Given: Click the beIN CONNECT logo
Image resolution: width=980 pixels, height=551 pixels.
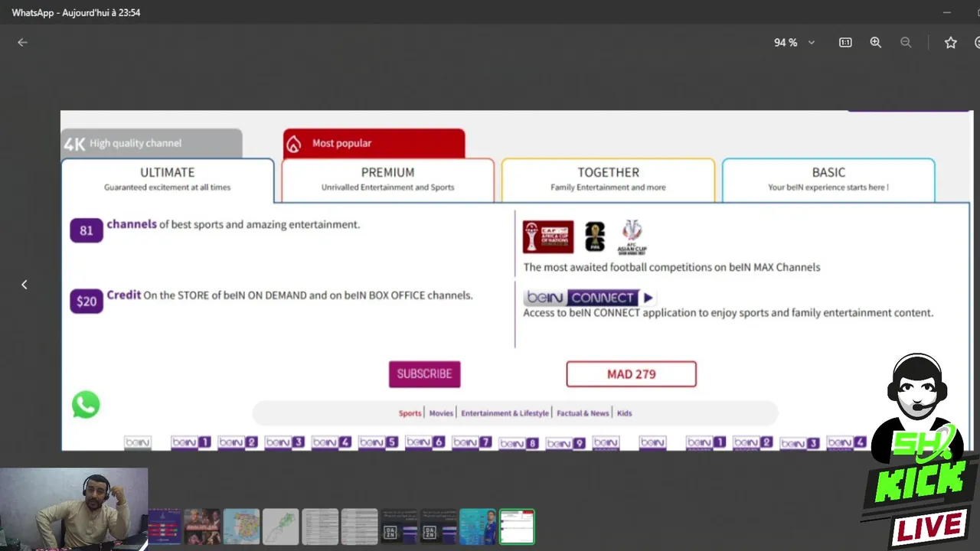Looking at the screenshot, I should coord(588,298).
